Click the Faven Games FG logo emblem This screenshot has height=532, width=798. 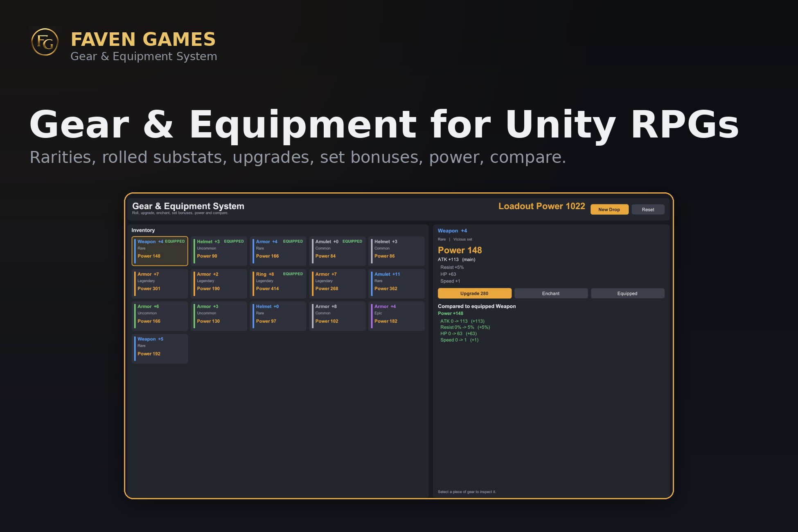(45, 42)
